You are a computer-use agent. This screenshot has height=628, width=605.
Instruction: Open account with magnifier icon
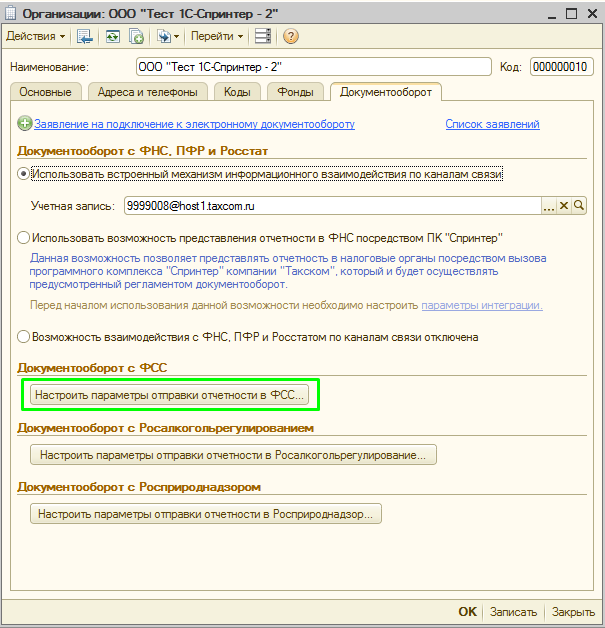point(579,206)
